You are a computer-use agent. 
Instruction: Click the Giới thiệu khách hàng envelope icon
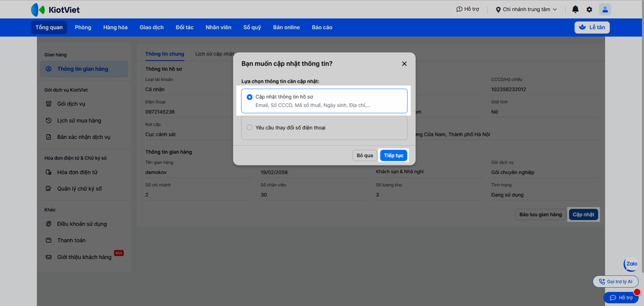[x=49, y=257]
